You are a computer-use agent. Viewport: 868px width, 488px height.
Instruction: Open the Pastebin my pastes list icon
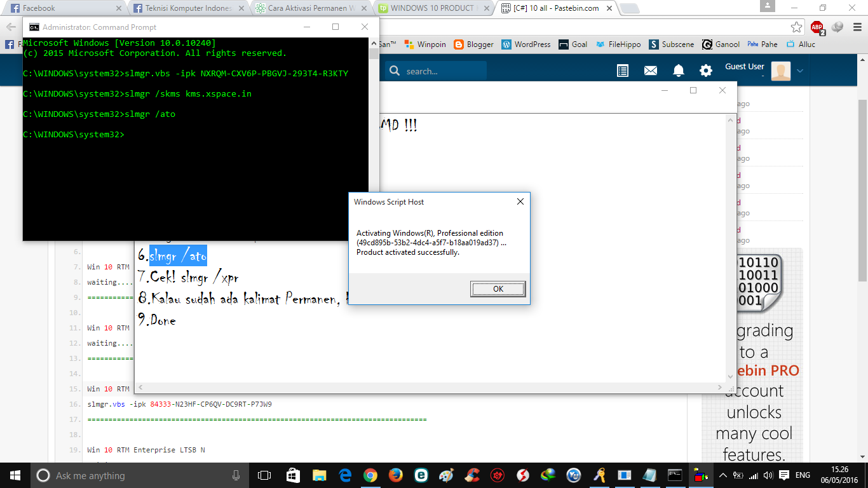623,71
